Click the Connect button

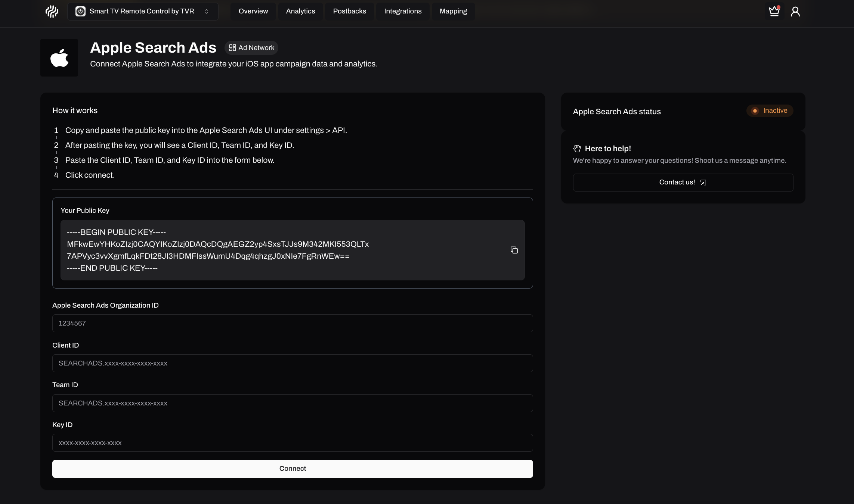click(x=293, y=469)
